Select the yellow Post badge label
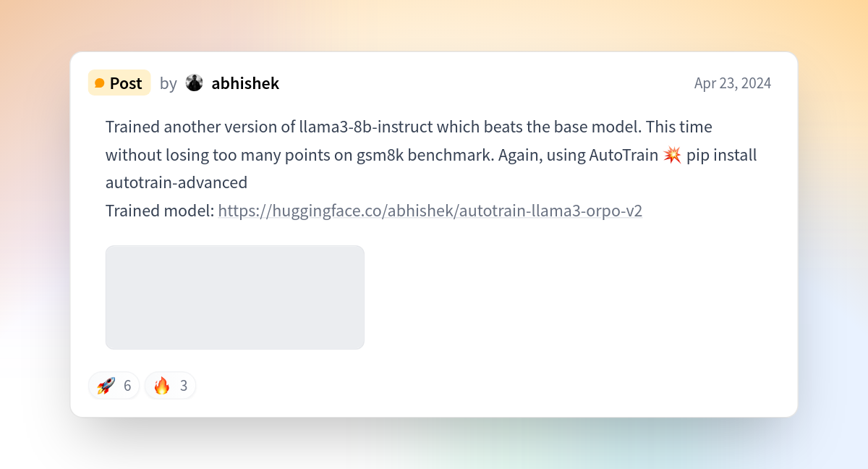The image size is (868, 469). [x=119, y=83]
